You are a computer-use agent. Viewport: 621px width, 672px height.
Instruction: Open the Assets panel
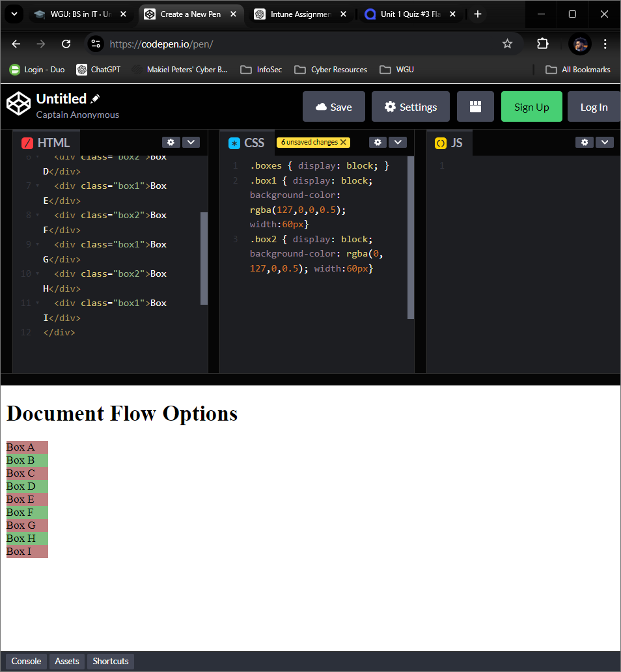[67, 661]
